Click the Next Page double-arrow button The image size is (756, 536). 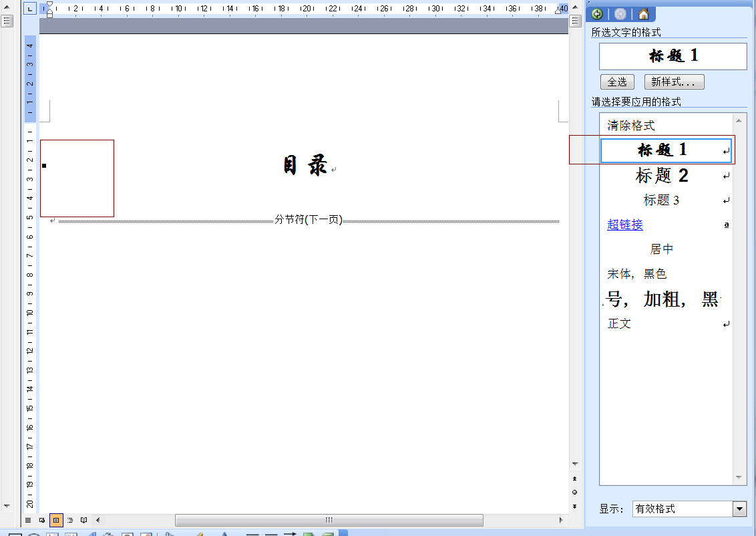coord(575,506)
